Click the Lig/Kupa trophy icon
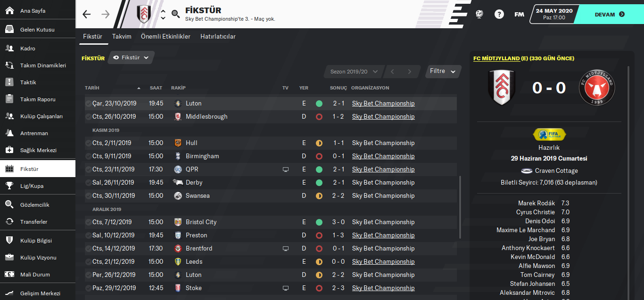Viewport: 644px width, 300px height. [x=9, y=186]
